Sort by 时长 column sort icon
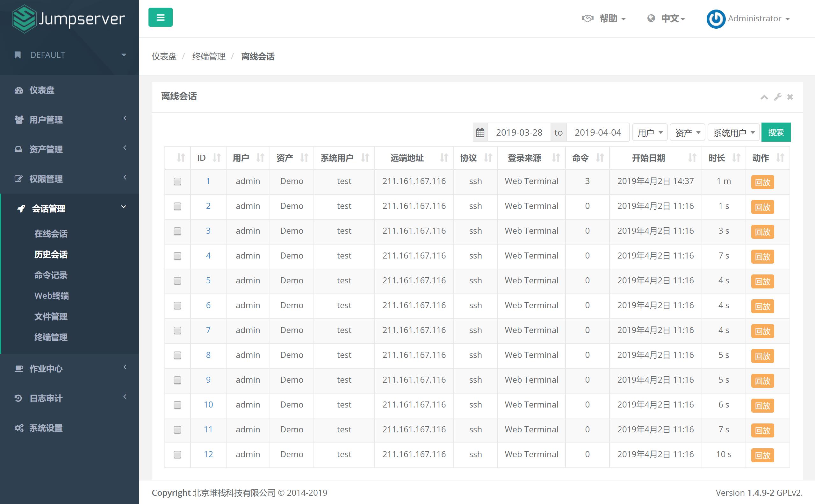815x504 pixels. click(736, 158)
